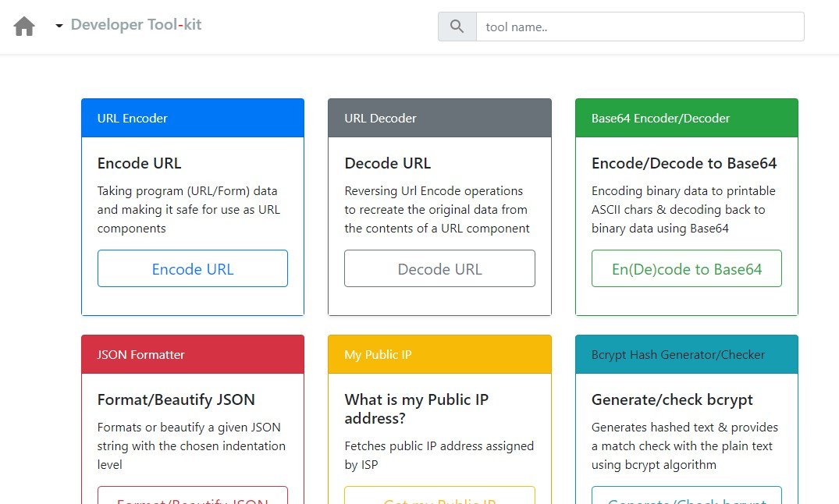This screenshot has width=839, height=504.
Task: Select the green Base64 Encoder/Decoder header
Action: point(687,119)
